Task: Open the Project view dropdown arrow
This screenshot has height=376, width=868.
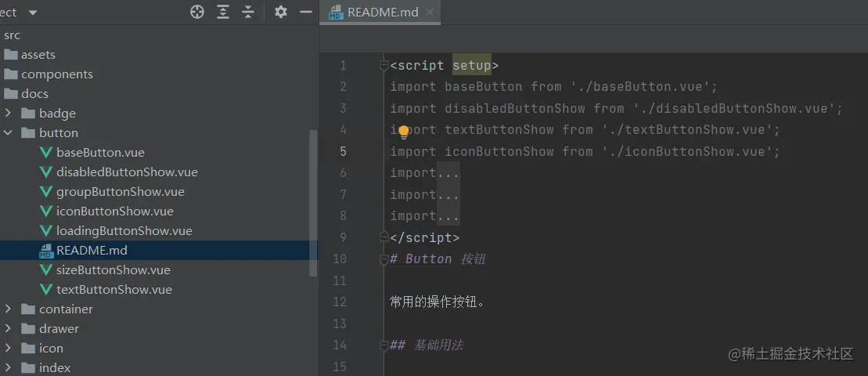Action: pos(33,13)
